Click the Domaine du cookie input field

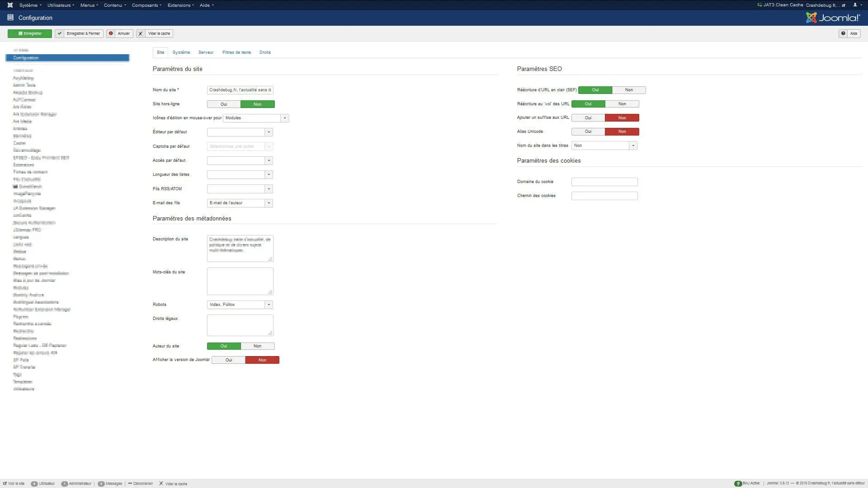pyautogui.click(x=604, y=182)
